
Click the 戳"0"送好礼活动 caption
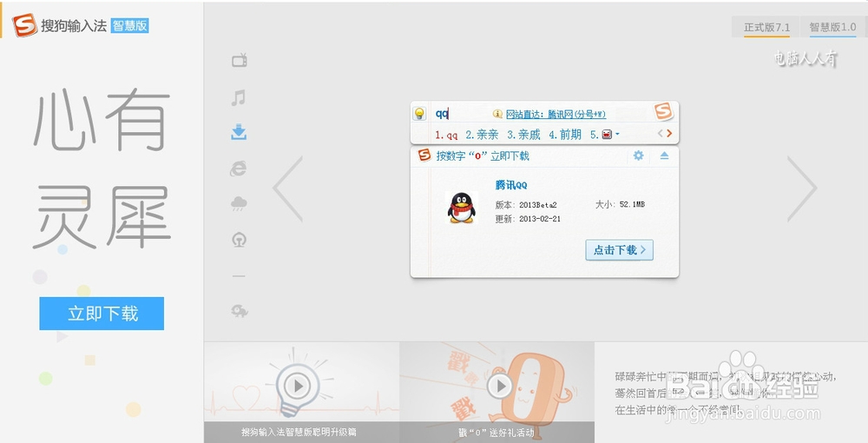496,433
